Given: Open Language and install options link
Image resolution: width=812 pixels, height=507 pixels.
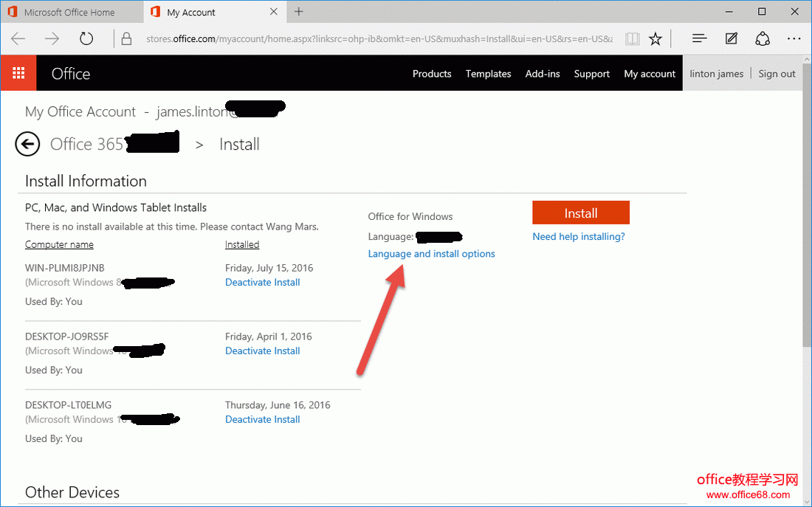Looking at the screenshot, I should click(x=431, y=254).
